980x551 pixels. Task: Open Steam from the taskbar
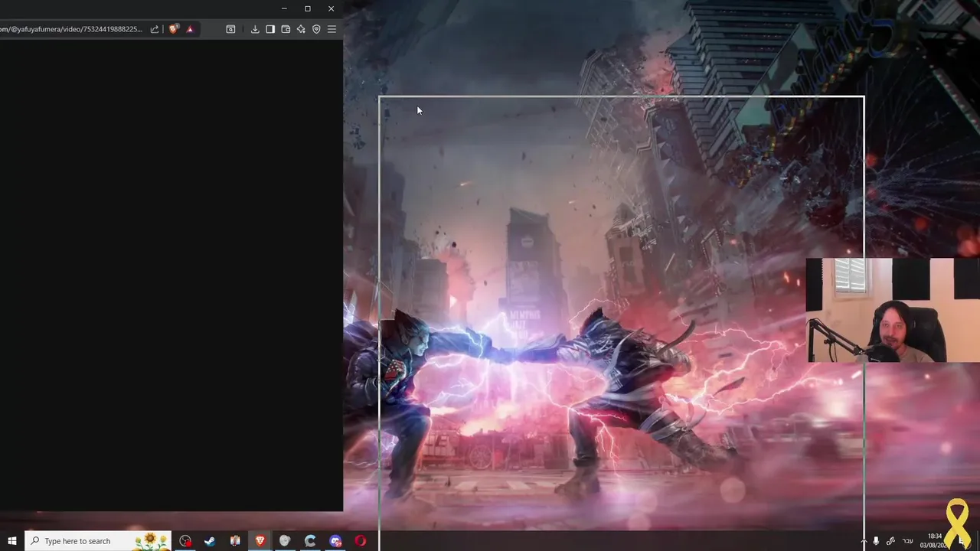pyautogui.click(x=210, y=541)
